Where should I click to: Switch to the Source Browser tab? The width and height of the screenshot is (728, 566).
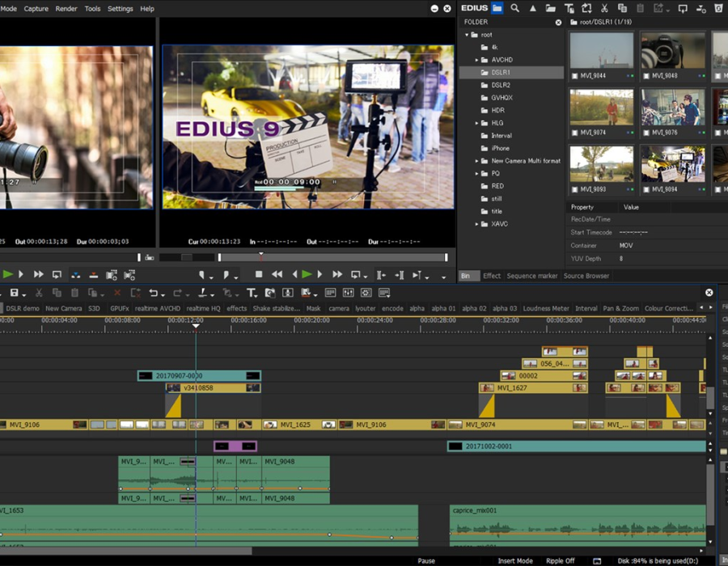click(586, 276)
